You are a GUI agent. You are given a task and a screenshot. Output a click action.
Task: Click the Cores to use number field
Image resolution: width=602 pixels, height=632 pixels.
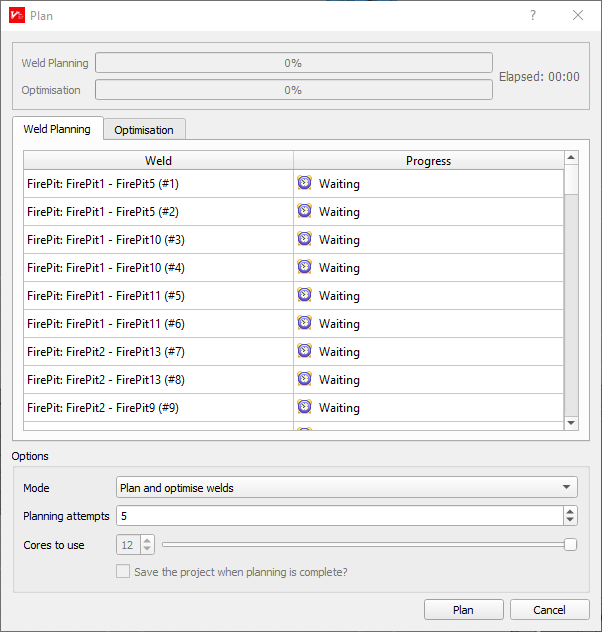point(128,545)
